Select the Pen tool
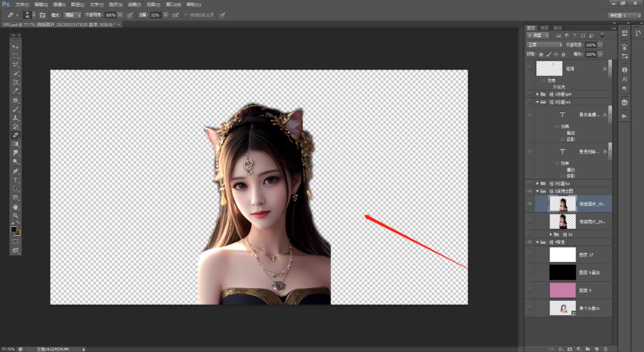 click(16, 169)
